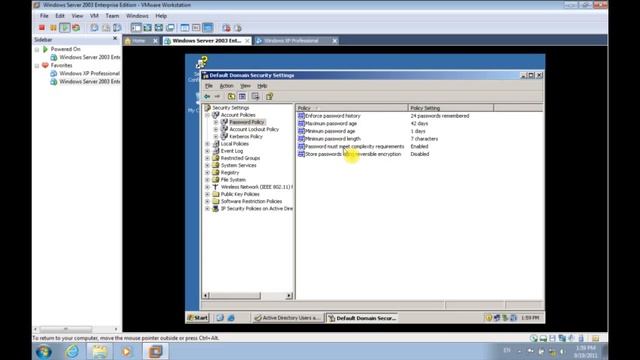Image resolution: width=640 pixels, height=360 pixels.
Task: Click the File Explorer icon on host taskbar
Action: click(99, 351)
